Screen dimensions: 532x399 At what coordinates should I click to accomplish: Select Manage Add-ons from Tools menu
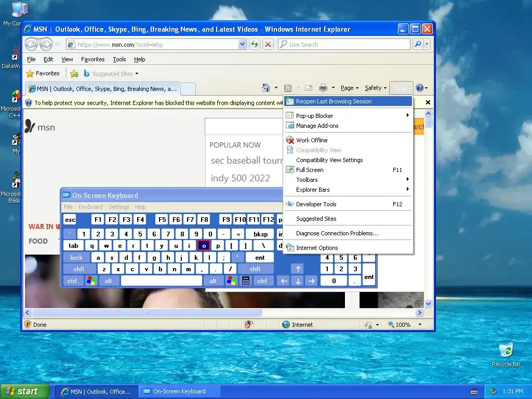pyautogui.click(x=348, y=126)
